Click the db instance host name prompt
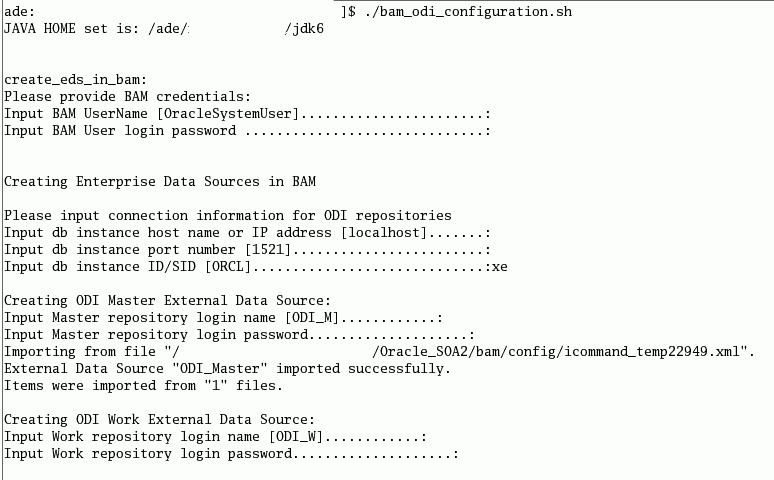 247,233
